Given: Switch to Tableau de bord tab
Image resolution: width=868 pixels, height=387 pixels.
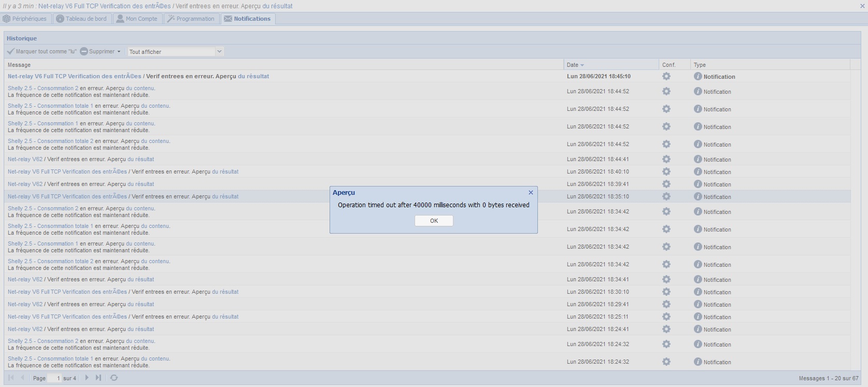Looking at the screenshot, I should [81, 19].
